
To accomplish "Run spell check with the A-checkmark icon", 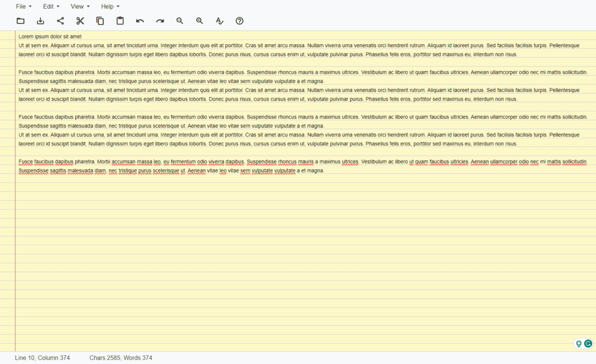I will point(219,21).
